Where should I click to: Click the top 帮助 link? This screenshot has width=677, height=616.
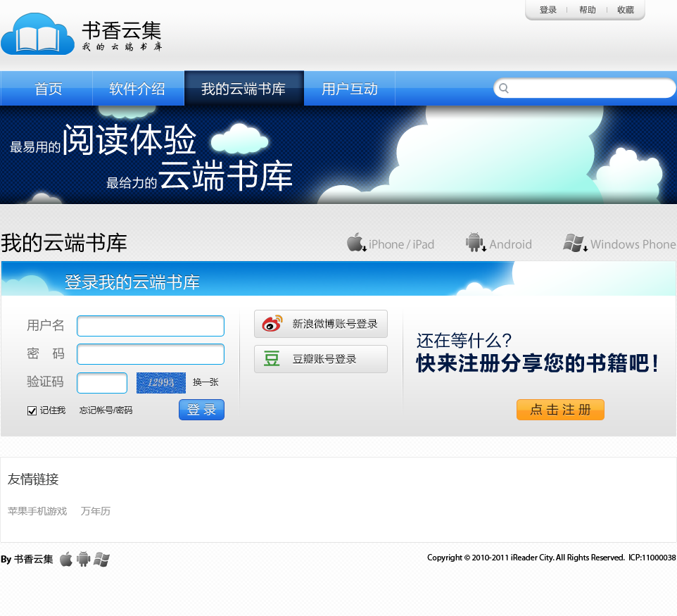click(587, 9)
